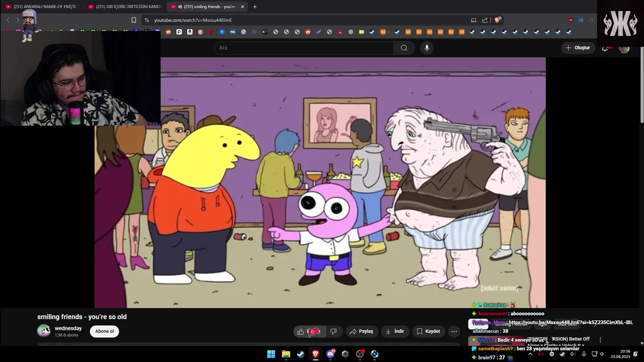The image size is (644, 362).
Task: Share the video via Paylaş
Action: [362, 331]
